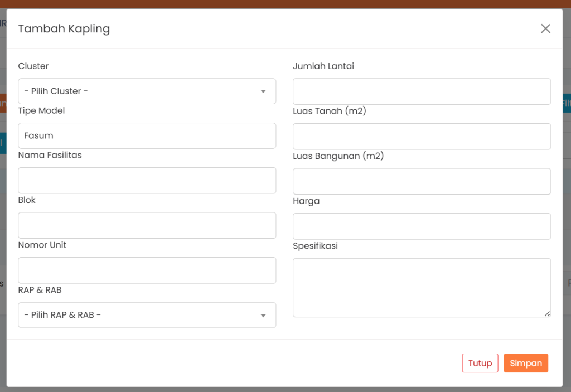Image resolution: width=571 pixels, height=392 pixels.
Task: Click inside the Spesifikasi text area
Action: [x=422, y=287]
